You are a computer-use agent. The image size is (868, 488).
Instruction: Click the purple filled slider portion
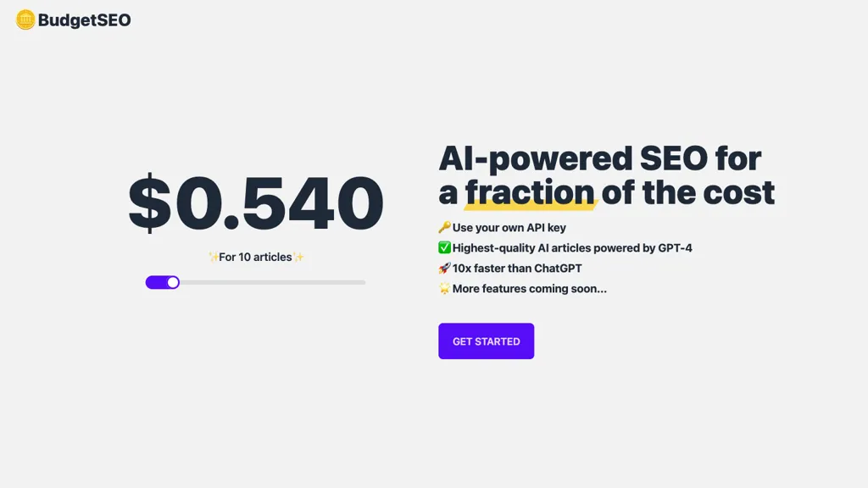pyautogui.click(x=157, y=283)
